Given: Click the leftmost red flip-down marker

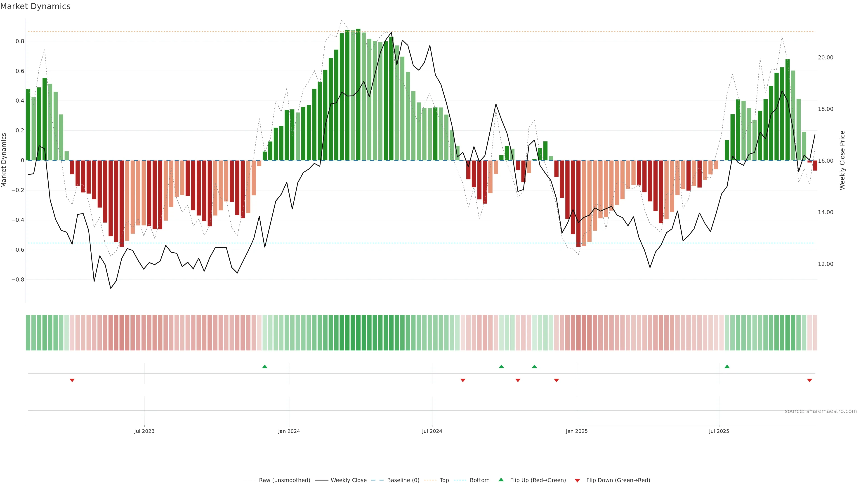Looking at the screenshot, I should (x=72, y=380).
